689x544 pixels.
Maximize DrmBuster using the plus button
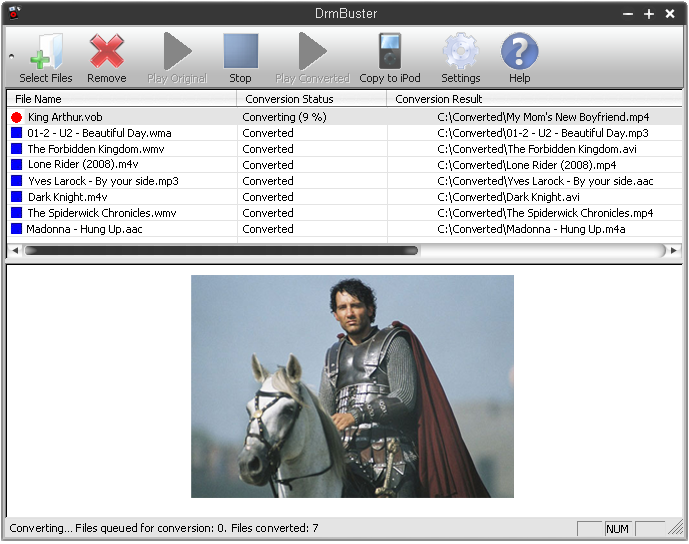[649, 14]
